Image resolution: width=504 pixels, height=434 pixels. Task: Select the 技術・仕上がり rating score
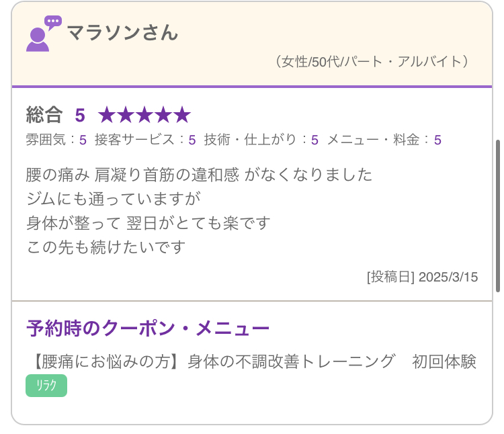coord(314,140)
